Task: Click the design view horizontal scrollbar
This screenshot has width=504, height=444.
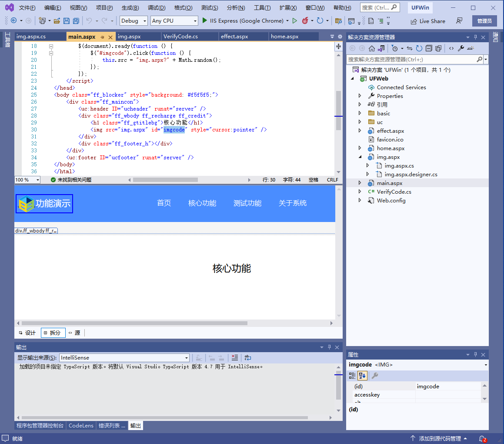Action: click(134, 323)
